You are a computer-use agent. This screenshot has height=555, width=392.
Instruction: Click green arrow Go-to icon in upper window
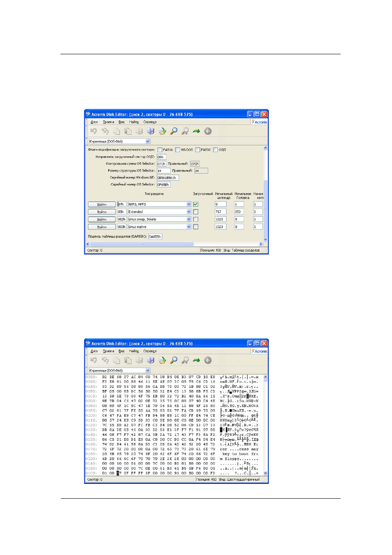click(196, 131)
